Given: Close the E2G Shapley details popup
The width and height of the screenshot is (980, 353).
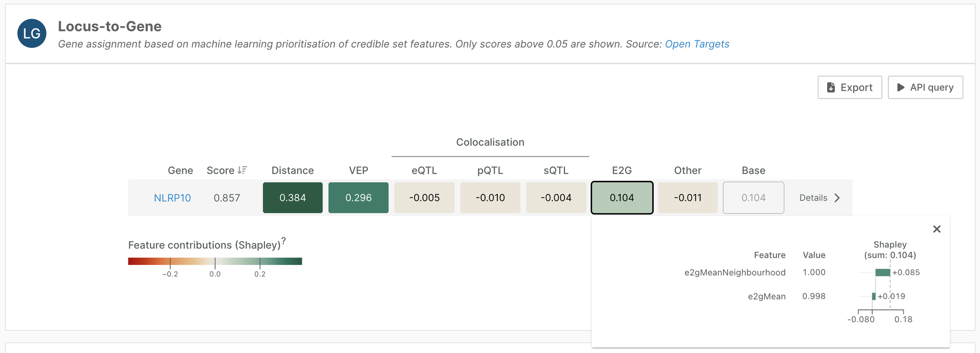Looking at the screenshot, I should click(x=937, y=229).
